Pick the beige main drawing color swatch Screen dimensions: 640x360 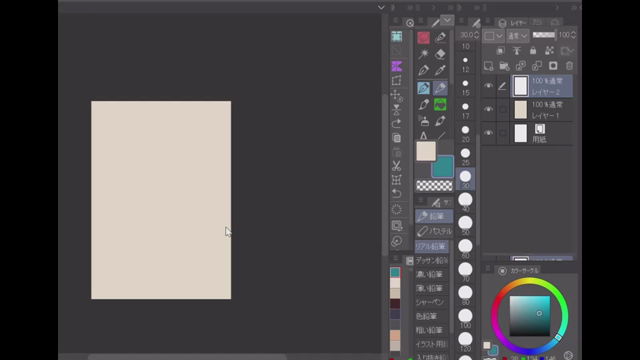(x=426, y=151)
